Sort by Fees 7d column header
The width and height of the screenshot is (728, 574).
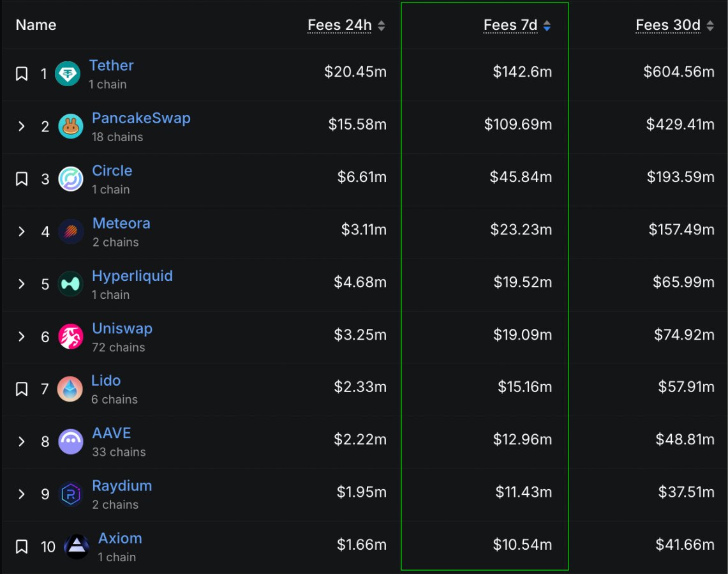click(x=510, y=25)
